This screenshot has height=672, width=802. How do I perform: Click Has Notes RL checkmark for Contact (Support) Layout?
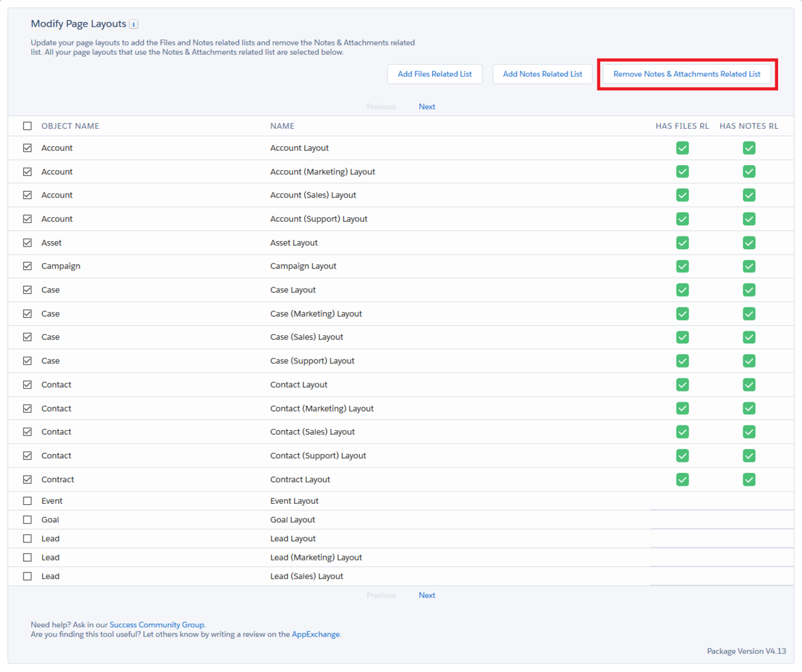[x=749, y=456]
